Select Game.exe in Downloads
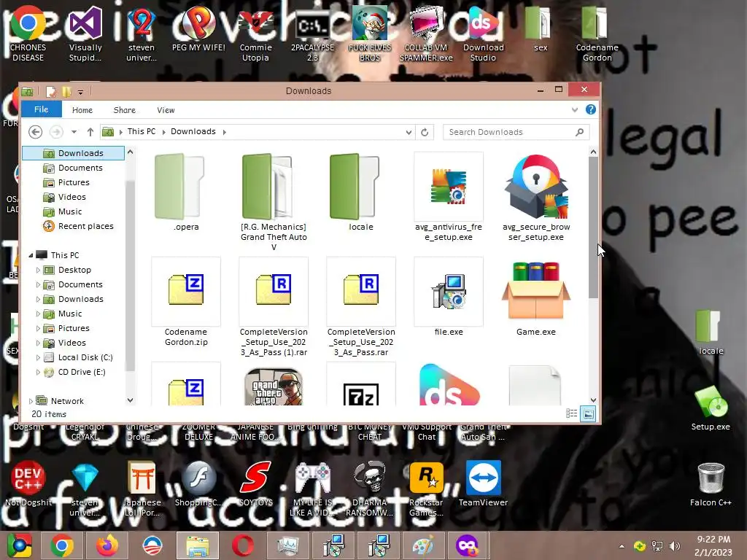Screen dimensions: 747x560 tap(536, 297)
